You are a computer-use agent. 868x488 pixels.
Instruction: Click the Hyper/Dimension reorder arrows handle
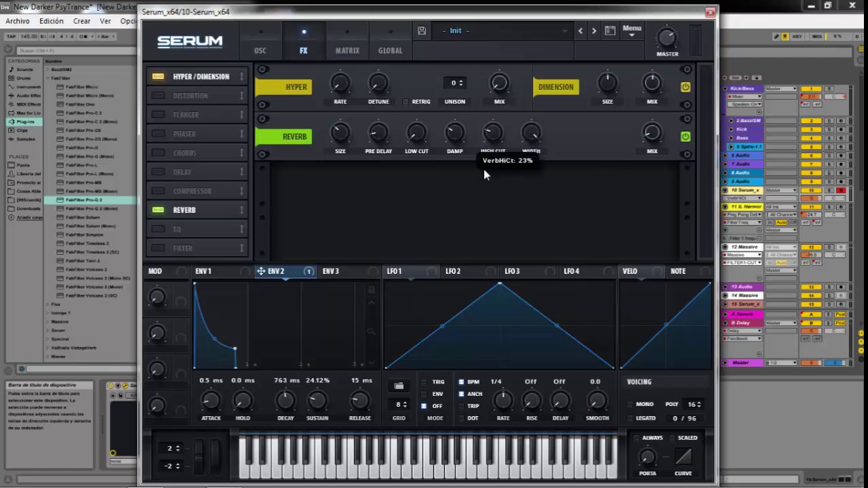pos(241,77)
